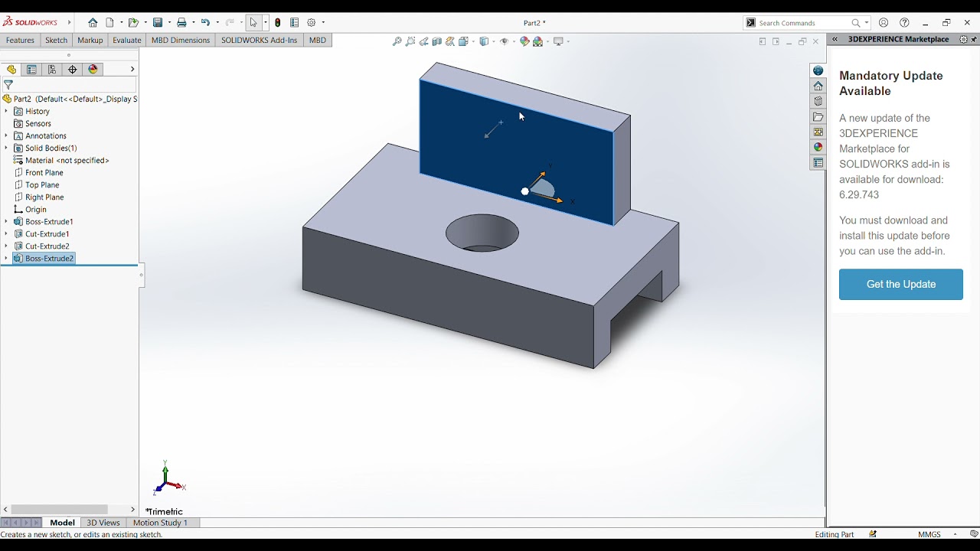Expand the Annotations tree node
This screenshot has width=980, height=551.
pyautogui.click(x=6, y=135)
